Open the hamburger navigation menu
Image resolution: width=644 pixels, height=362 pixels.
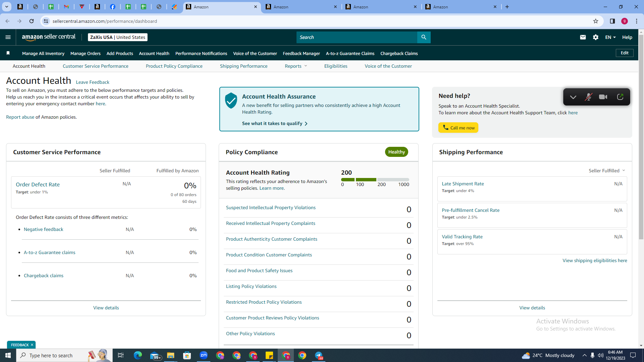[8, 37]
